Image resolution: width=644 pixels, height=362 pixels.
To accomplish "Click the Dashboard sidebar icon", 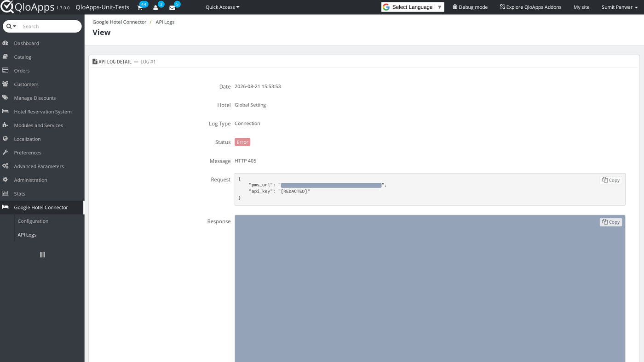I will click(x=6, y=43).
